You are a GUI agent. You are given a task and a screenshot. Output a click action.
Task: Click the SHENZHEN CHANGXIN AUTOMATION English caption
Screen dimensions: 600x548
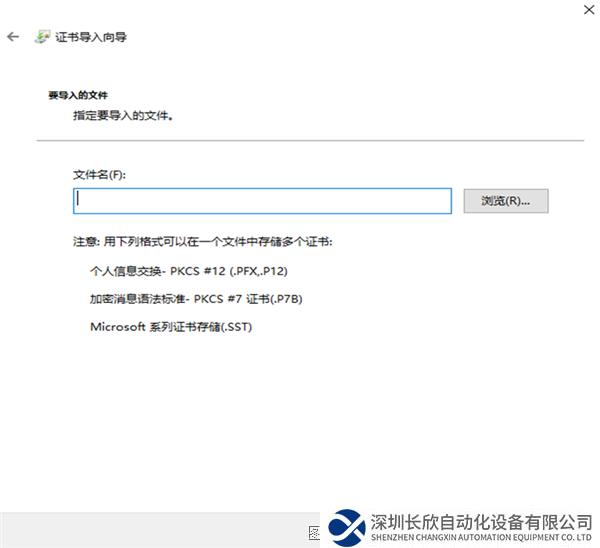pos(481,538)
